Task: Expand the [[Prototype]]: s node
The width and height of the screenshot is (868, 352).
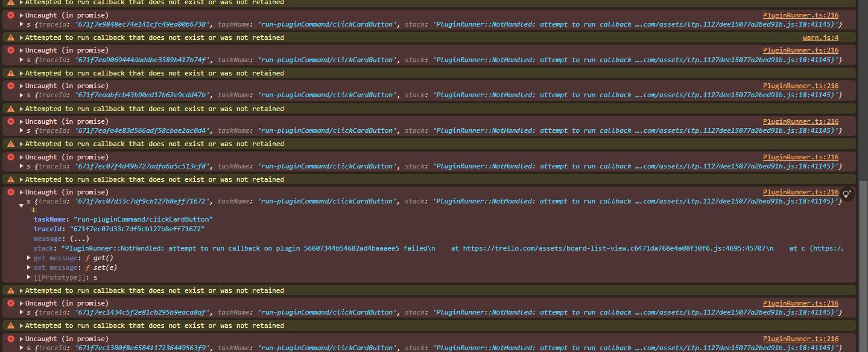Action: pos(29,277)
